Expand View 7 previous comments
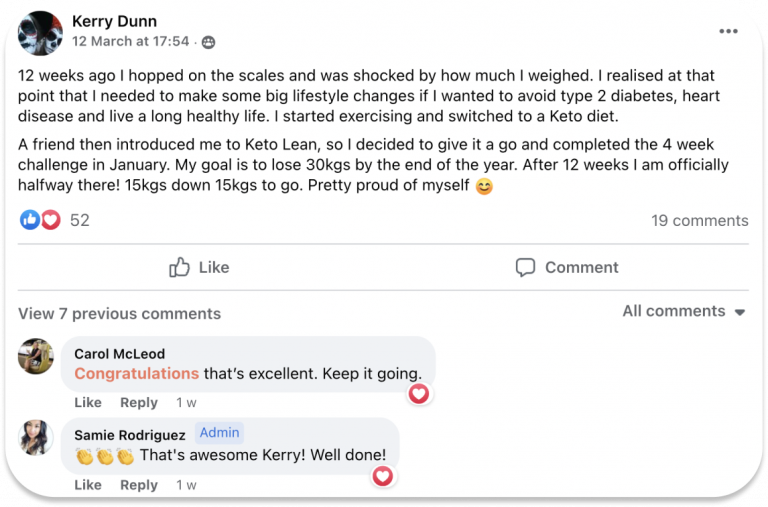Screen dimensions: 768x507 (x=119, y=313)
